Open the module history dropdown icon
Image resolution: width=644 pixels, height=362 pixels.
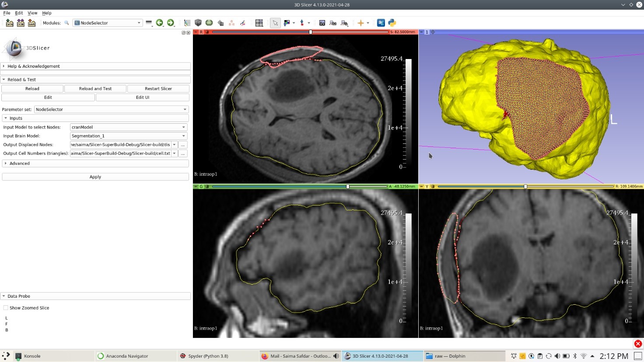pos(149,23)
